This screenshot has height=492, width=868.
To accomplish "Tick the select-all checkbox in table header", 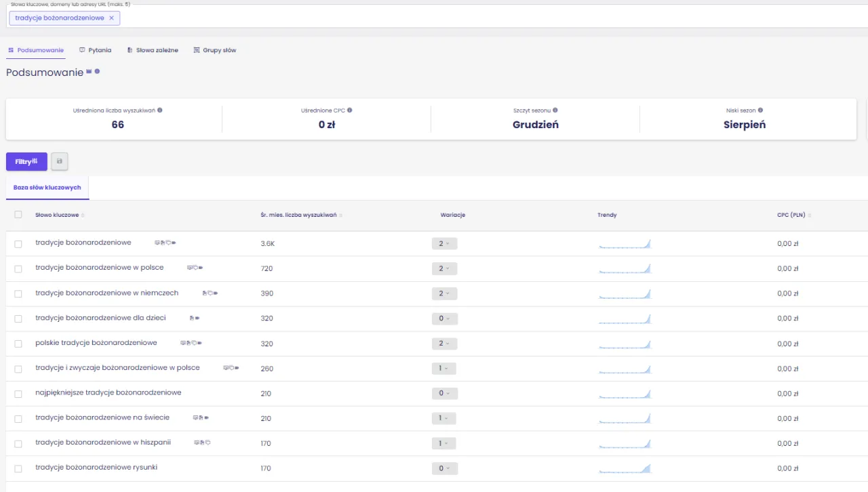I will click(x=18, y=215).
